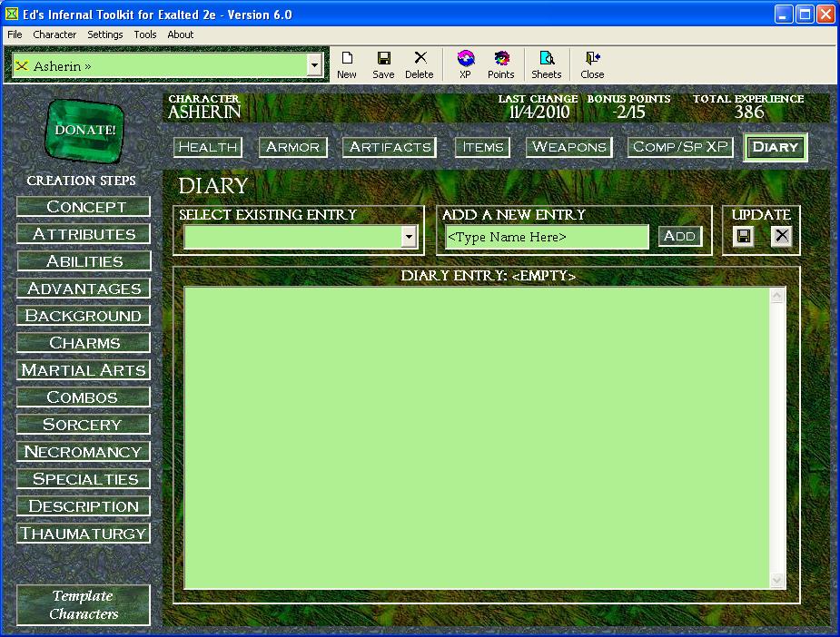Go to the Background creation step
Image resolution: width=840 pixels, height=637 pixels.
84,316
